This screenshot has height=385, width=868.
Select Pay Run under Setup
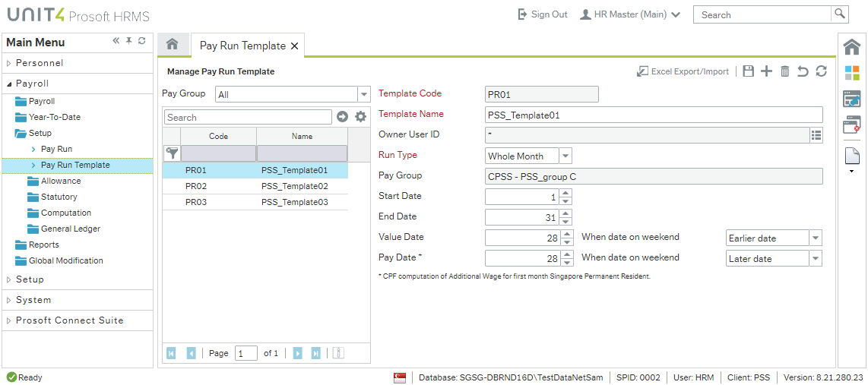click(x=56, y=149)
